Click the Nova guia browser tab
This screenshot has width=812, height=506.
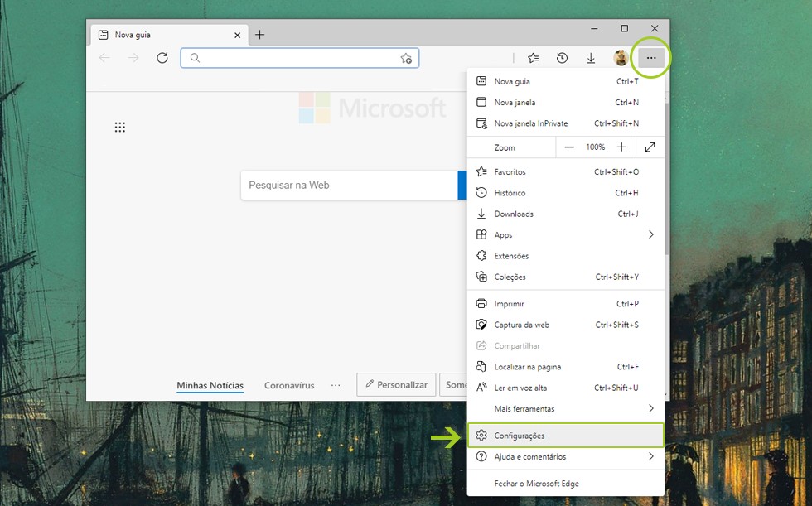(168, 35)
